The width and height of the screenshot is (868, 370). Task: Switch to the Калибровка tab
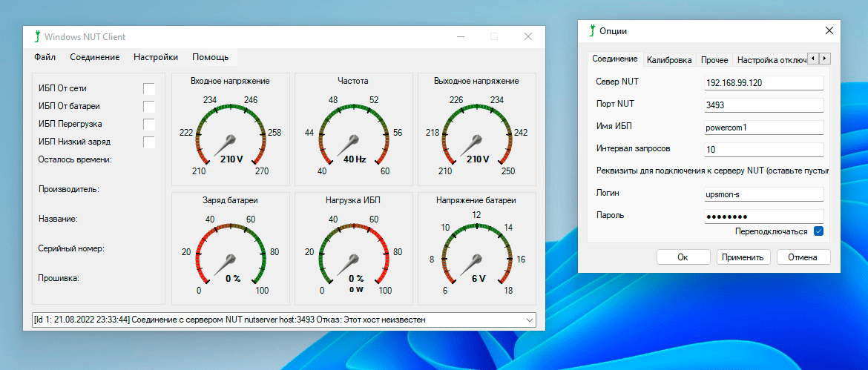(x=669, y=59)
